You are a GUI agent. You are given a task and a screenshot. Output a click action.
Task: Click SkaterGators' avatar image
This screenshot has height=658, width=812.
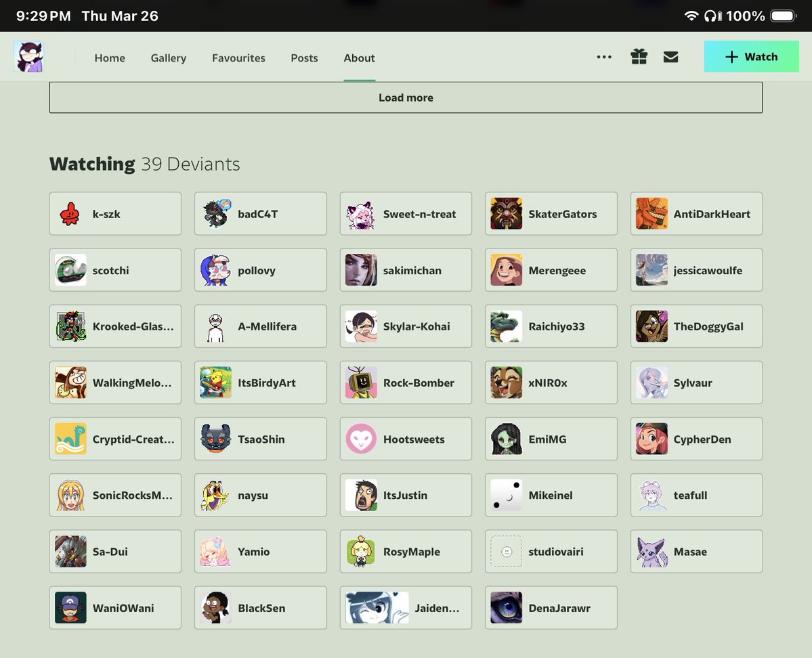tap(507, 214)
